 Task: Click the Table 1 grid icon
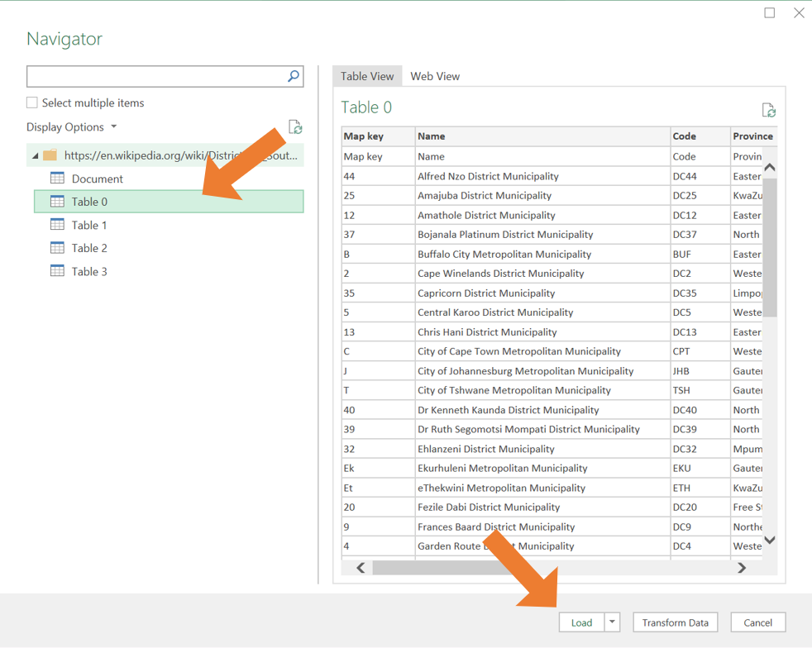coord(58,225)
